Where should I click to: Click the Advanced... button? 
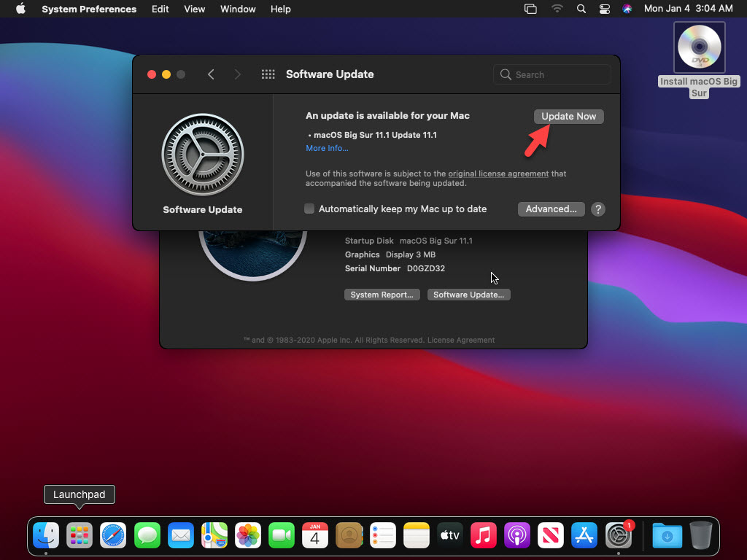click(x=551, y=209)
